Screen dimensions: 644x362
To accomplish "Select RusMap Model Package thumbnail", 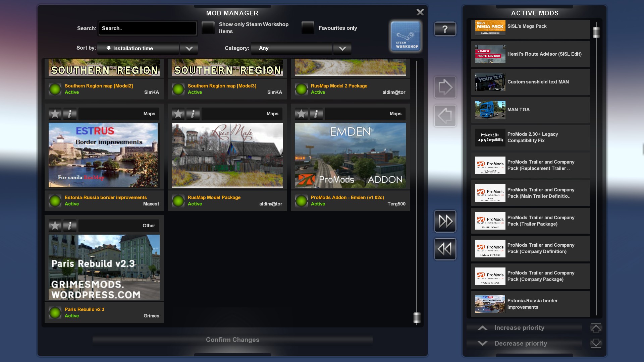I will click(227, 155).
